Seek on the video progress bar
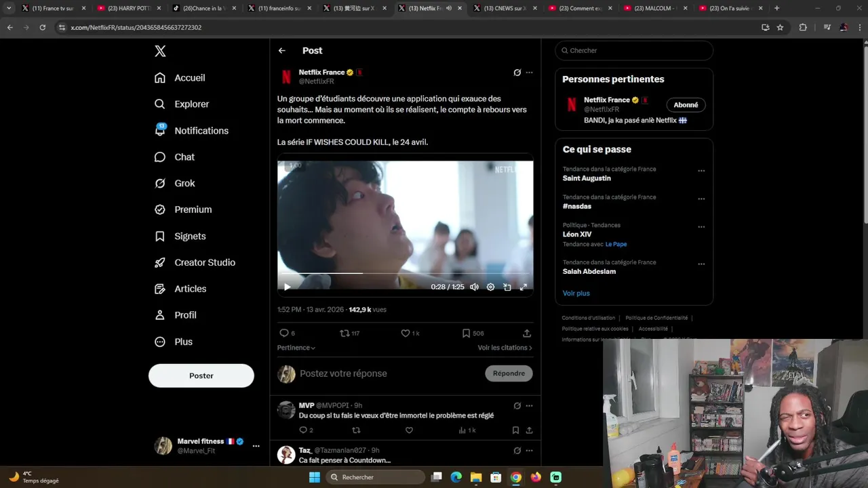Viewport: 868px width, 488px height. (405, 273)
